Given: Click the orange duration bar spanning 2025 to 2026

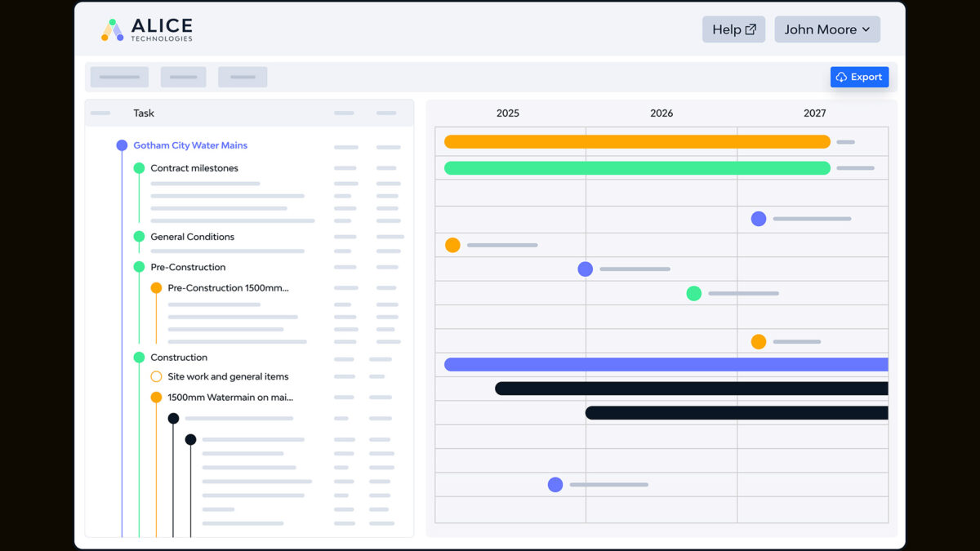Looking at the screenshot, I should pos(637,141).
